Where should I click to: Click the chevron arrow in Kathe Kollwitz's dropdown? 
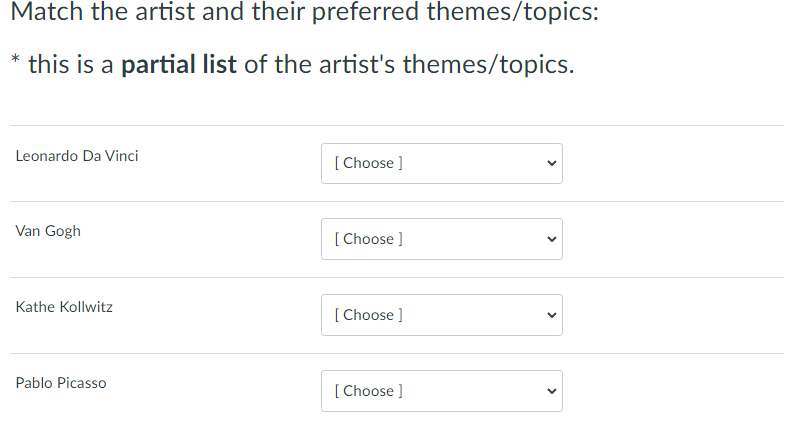click(x=548, y=315)
